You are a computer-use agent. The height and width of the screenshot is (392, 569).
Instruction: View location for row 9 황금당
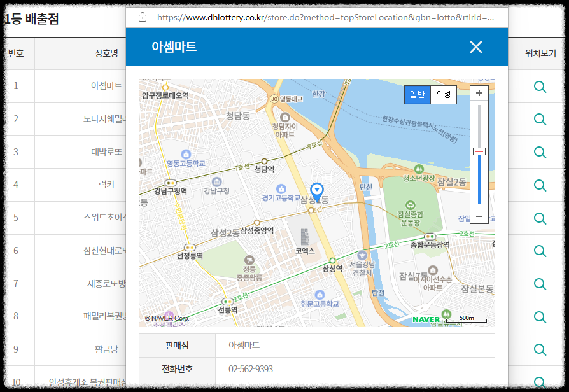coord(540,350)
